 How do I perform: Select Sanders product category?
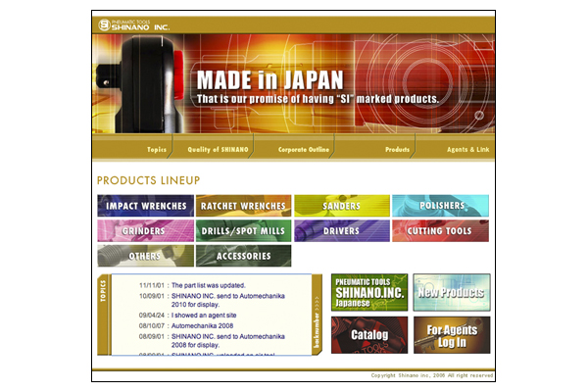point(342,206)
